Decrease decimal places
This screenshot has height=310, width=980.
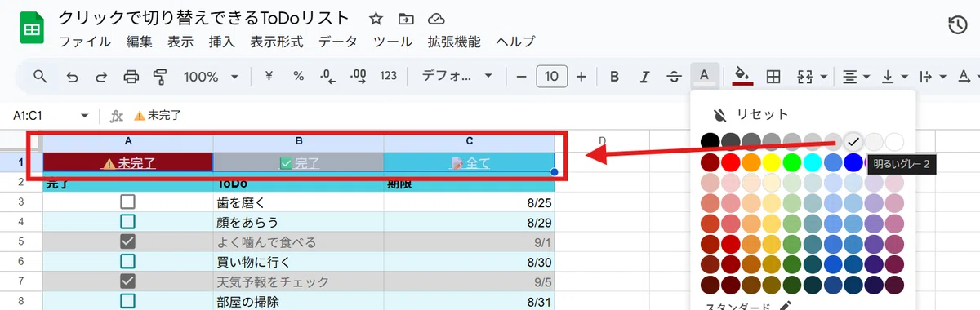[327, 76]
